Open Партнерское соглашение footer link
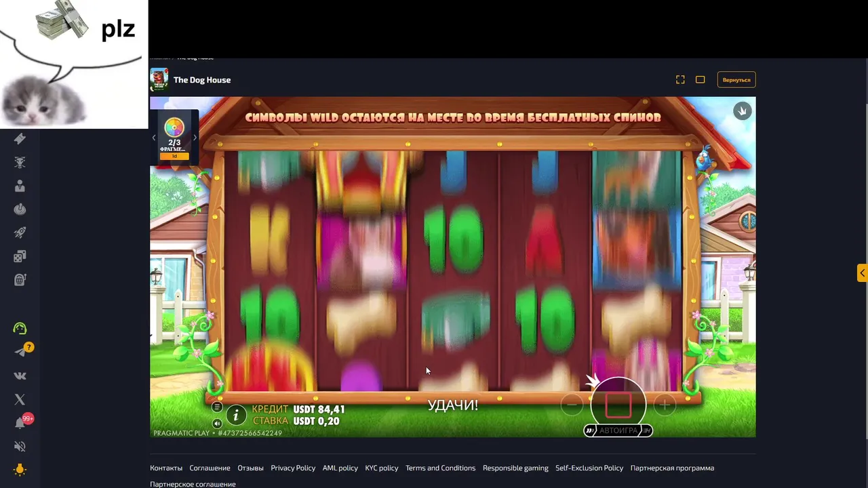 [193, 484]
